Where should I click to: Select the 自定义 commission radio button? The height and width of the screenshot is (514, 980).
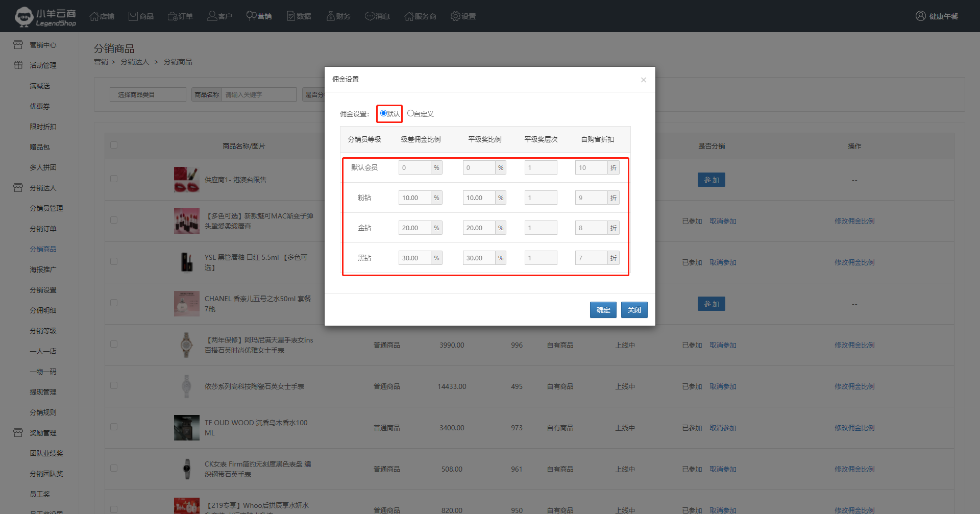click(x=410, y=113)
